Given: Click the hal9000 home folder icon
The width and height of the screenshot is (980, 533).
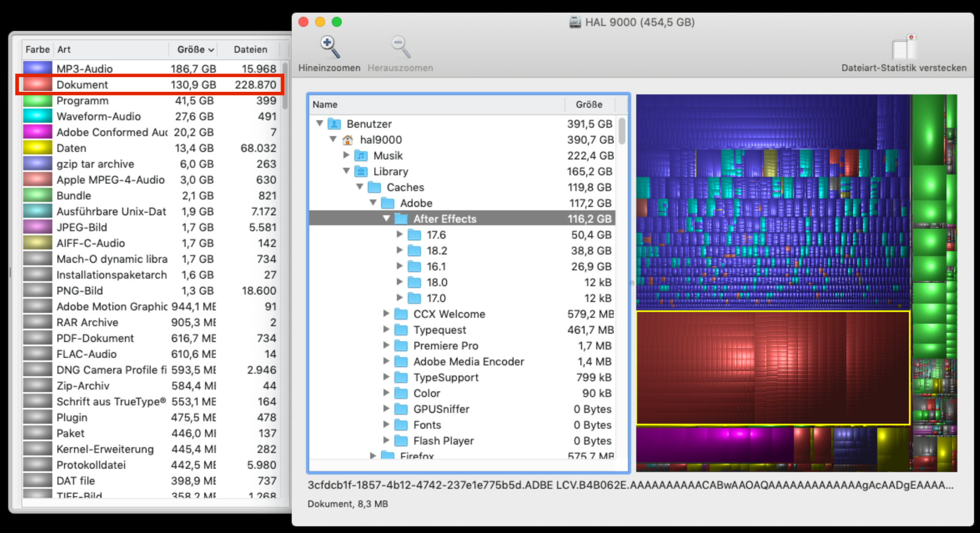Looking at the screenshot, I should (x=348, y=140).
